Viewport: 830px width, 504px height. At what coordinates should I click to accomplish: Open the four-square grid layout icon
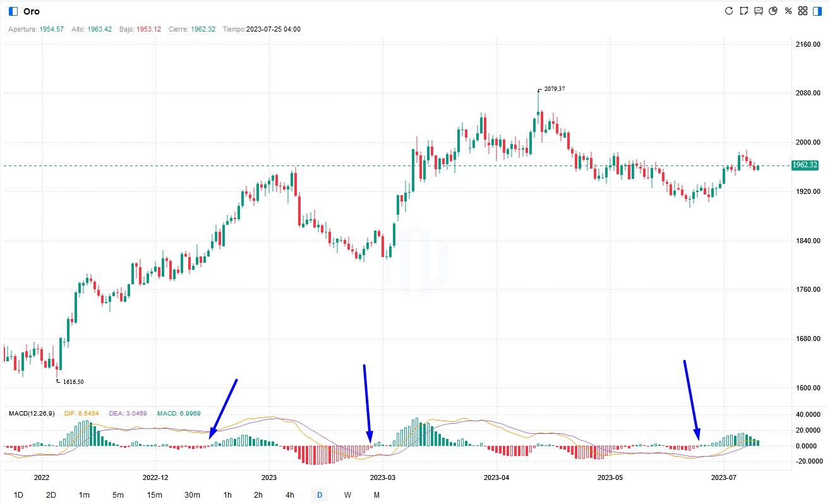[x=803, y=11]
